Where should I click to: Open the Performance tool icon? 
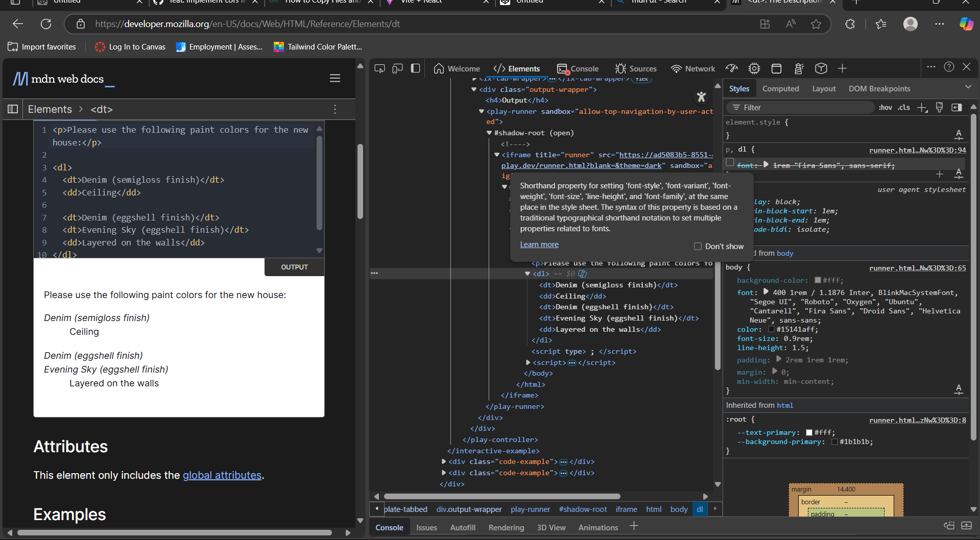pos(732,68)
